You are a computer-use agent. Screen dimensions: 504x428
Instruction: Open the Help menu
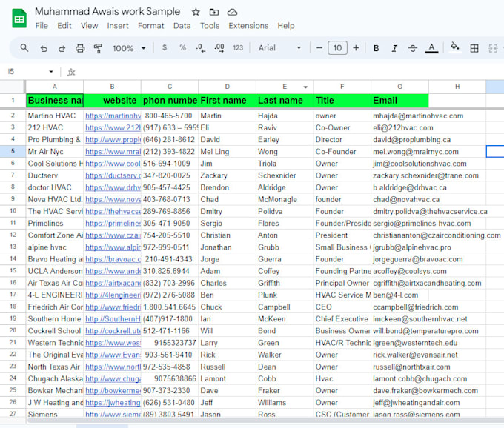pos(286,26)
